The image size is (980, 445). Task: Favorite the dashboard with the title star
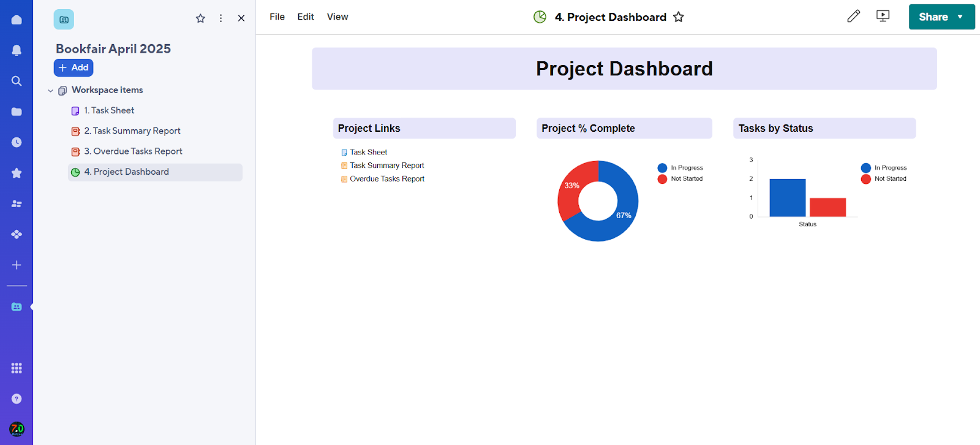(679, 17)
